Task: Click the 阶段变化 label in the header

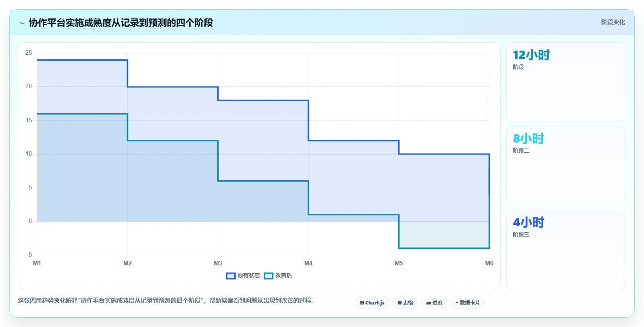Action: tap(613, 22)
